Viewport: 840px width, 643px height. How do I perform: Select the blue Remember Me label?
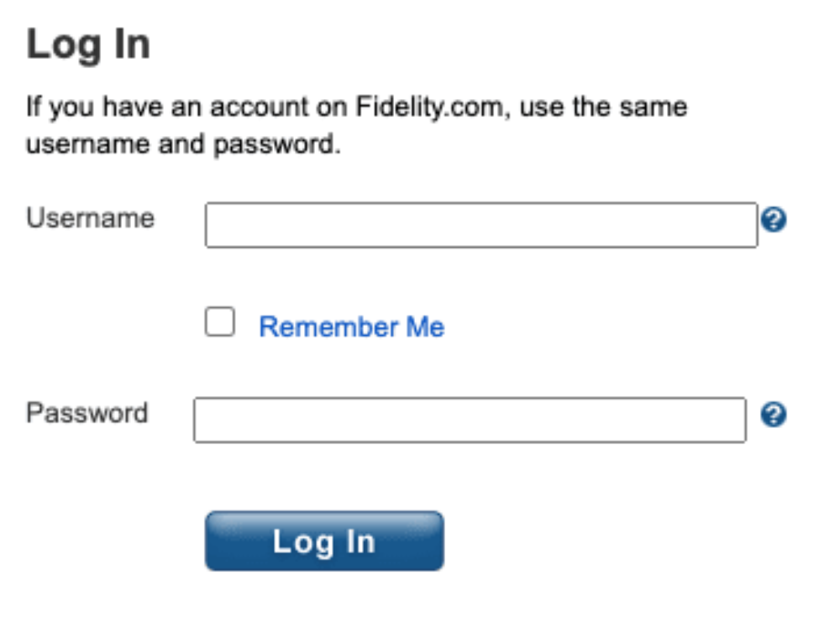click(351, 327)
